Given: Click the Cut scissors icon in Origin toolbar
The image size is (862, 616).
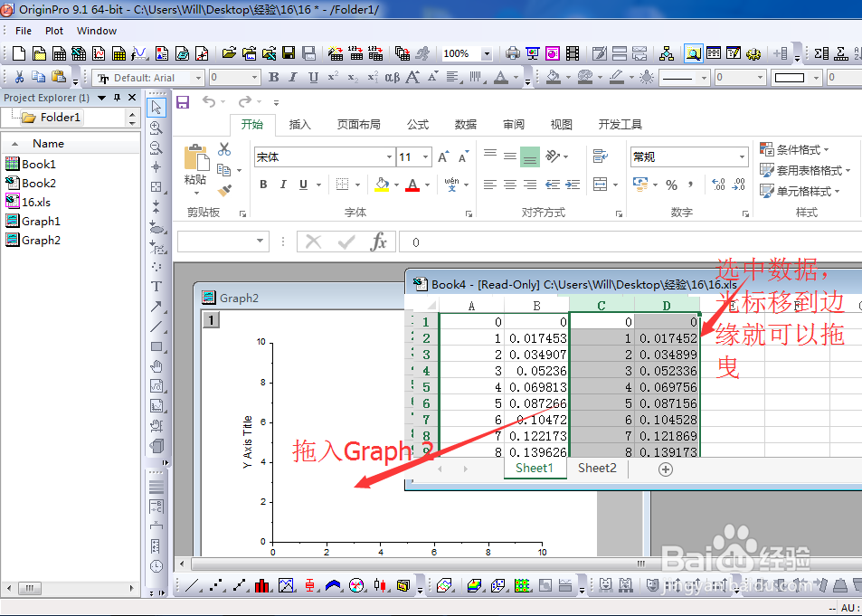Looking at the screenshot, I should point(19,77).
